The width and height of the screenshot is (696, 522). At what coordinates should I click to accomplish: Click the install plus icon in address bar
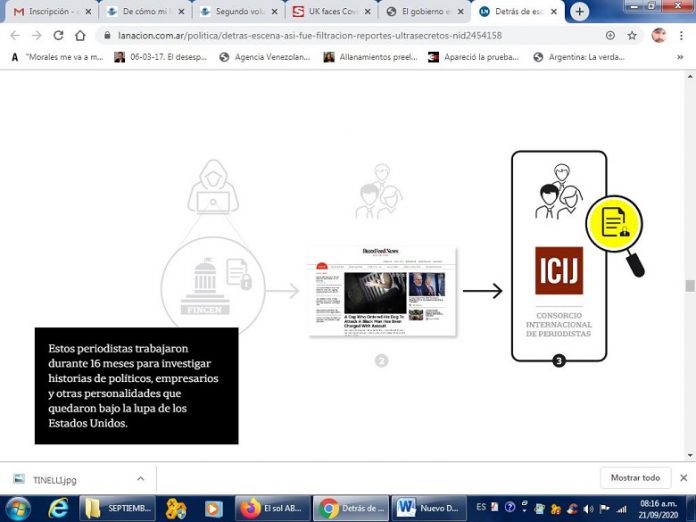610,36
